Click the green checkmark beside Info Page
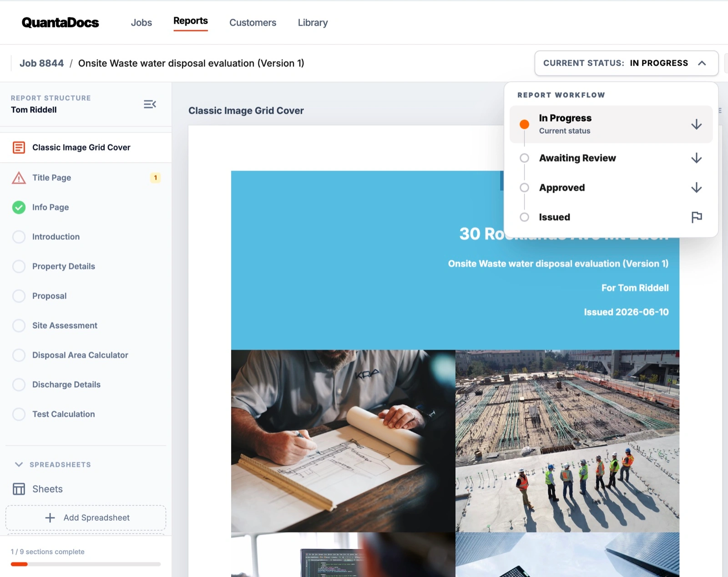Viewport: 728px width, 577px height. pos(19,207)
